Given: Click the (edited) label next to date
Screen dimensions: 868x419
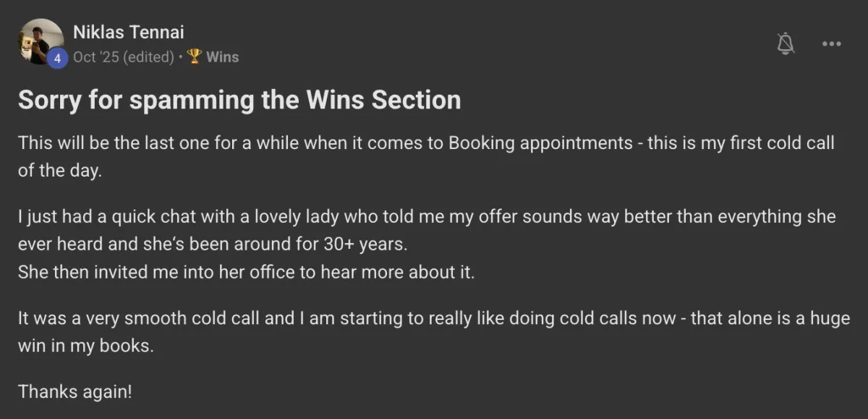Looking at the screenshot, I should tap(149, 56).
